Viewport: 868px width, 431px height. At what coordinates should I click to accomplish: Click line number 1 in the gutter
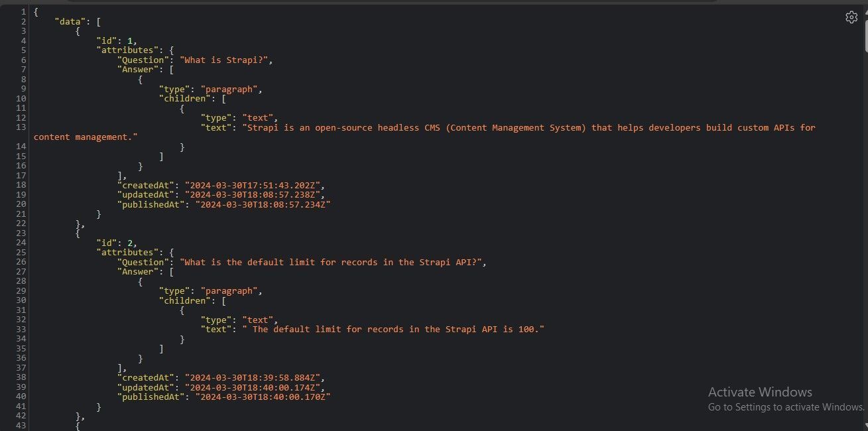coord(24,12)
